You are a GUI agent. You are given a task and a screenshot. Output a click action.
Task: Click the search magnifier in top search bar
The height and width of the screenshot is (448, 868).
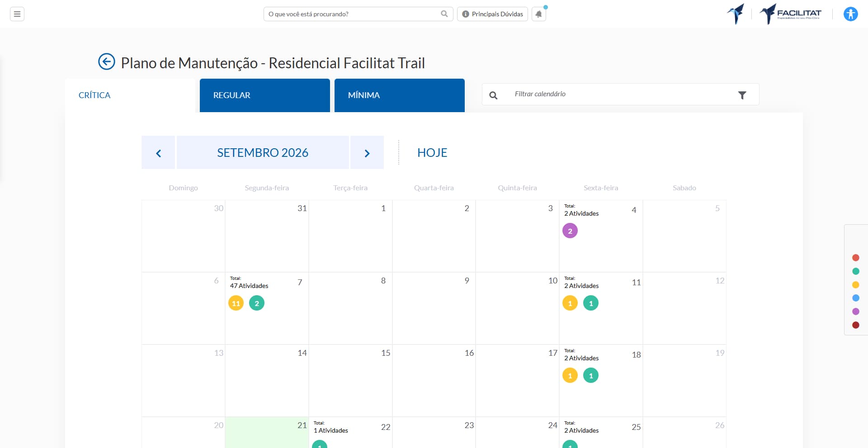click(x=444, y=14)
